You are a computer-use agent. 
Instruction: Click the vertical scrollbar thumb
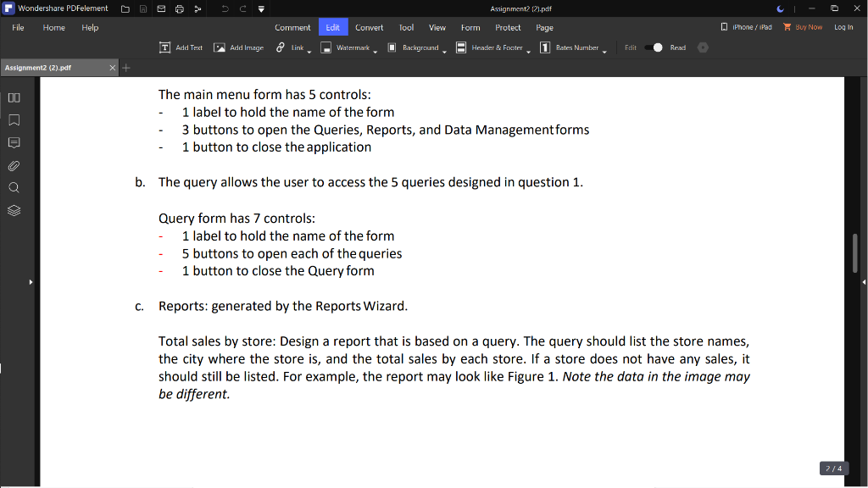(x=855, y=252)
